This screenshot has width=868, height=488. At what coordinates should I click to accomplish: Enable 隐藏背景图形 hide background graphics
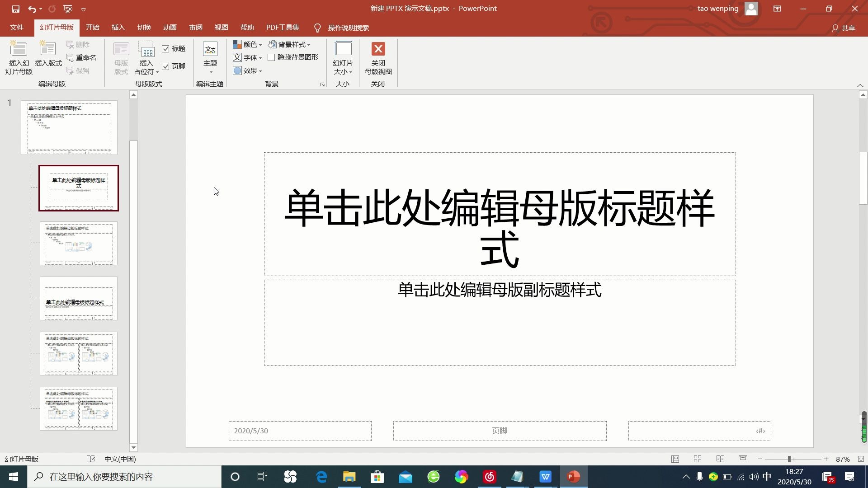point(271,57)
